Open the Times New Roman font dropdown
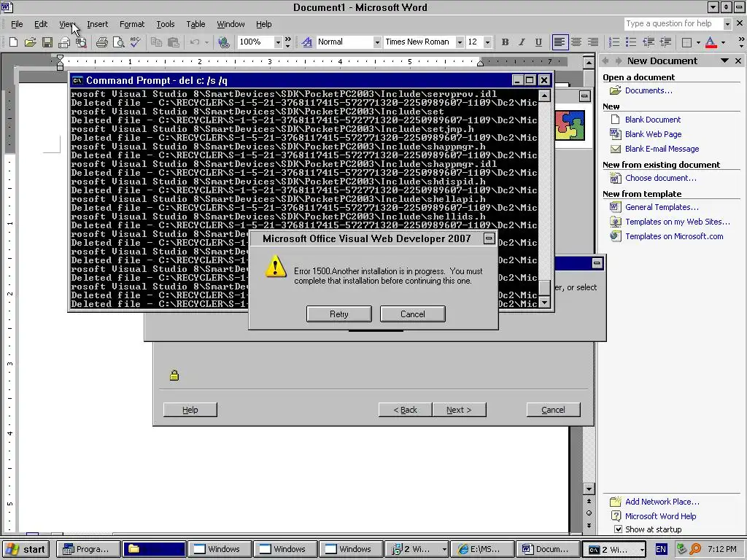Viewport: 747px width, 560px height. tap(460, 42)
